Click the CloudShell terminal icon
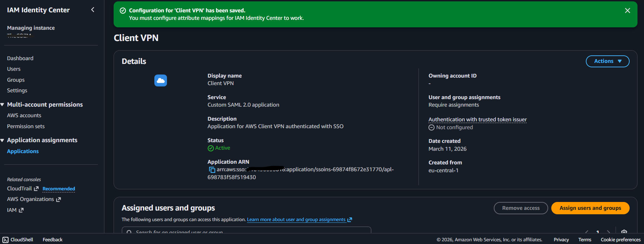This screenshot has height=244, width=644. point(5,240)
